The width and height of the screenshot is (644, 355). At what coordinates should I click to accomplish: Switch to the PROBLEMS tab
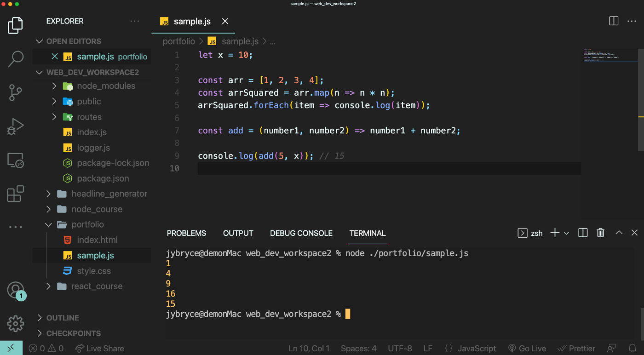(x=186, y=233)
